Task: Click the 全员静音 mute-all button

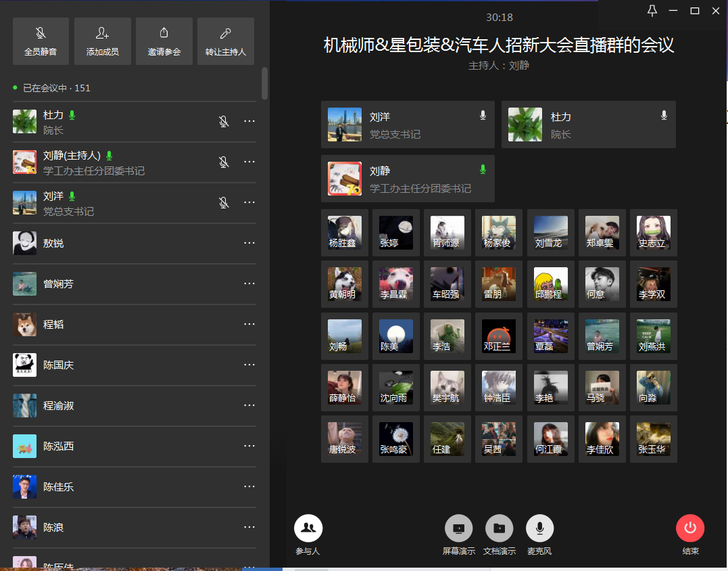Action: [x=41, y=41]
